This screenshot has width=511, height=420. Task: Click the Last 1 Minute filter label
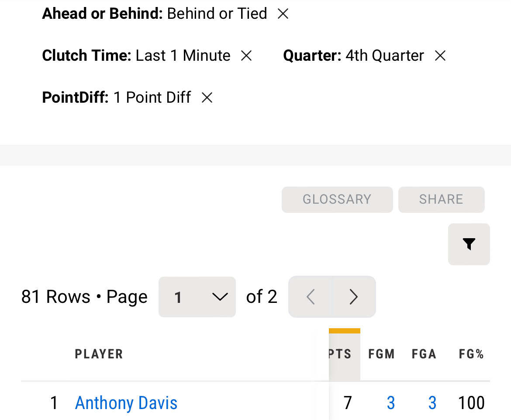tap(183, 56)
